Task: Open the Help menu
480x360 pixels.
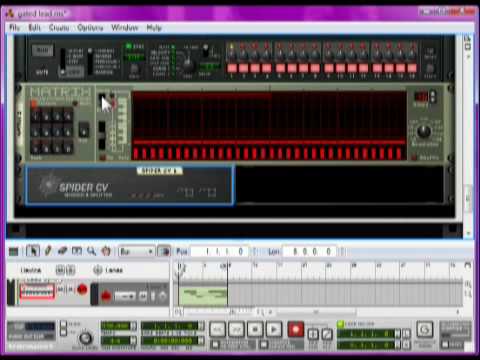Action: [x=154, y=28]
